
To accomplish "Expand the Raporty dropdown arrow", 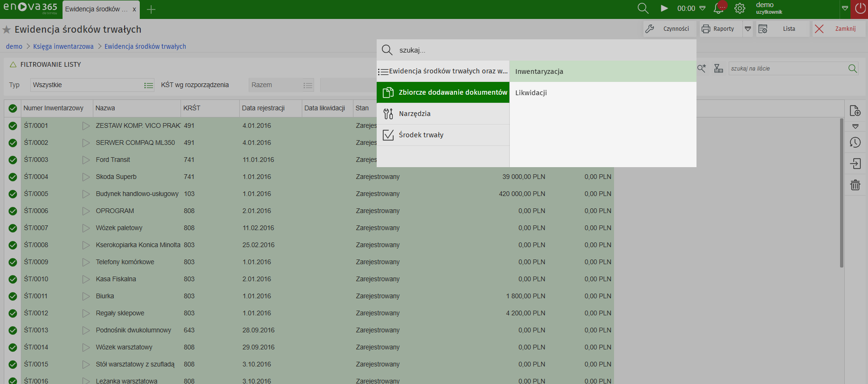I will click(x=748, y=29).
